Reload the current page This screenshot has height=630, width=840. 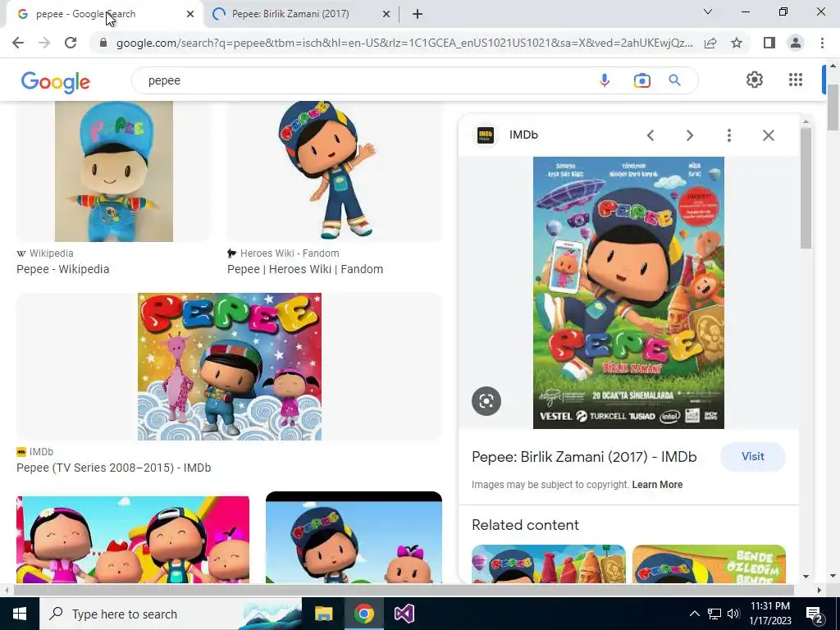pyautogui.click(x=71, y=43)
